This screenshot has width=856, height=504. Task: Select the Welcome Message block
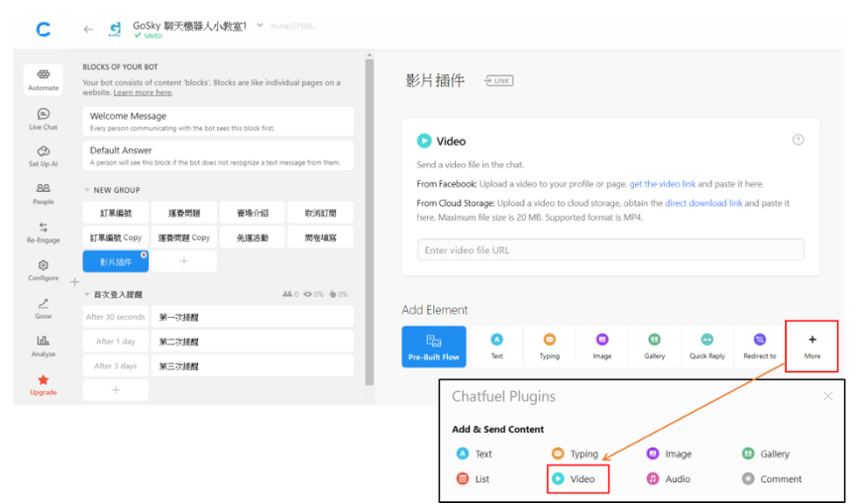click(218, 121)
